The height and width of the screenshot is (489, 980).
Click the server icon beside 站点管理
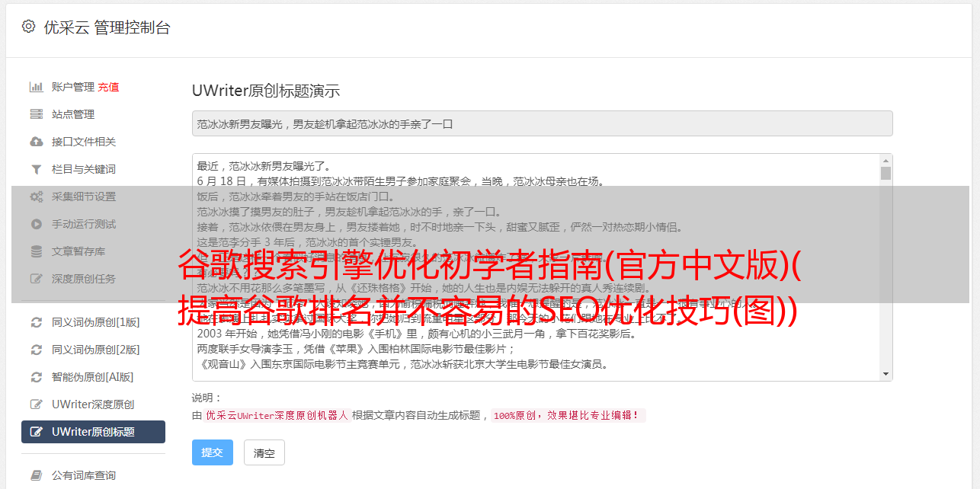(36, 114)
